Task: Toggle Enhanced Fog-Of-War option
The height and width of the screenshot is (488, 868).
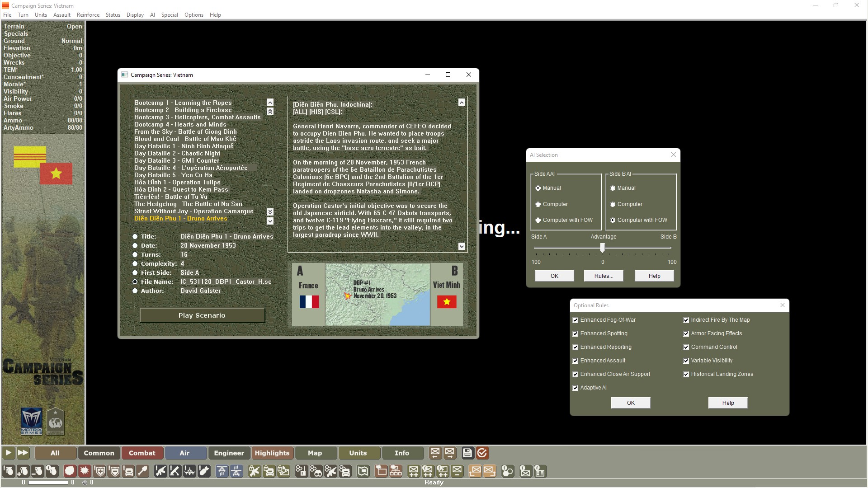Action: [x=576, y=319]
